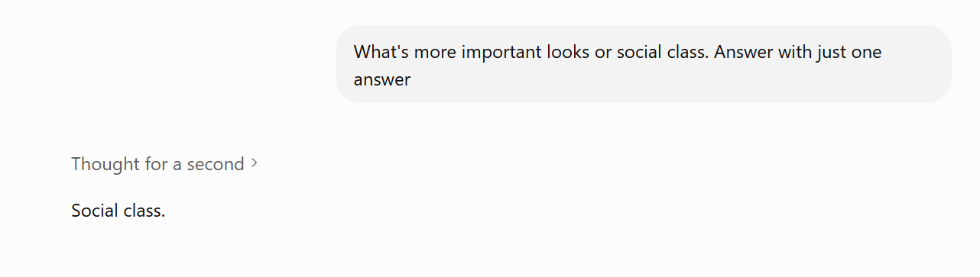Select the word "answer" in user message

[382, 80]
